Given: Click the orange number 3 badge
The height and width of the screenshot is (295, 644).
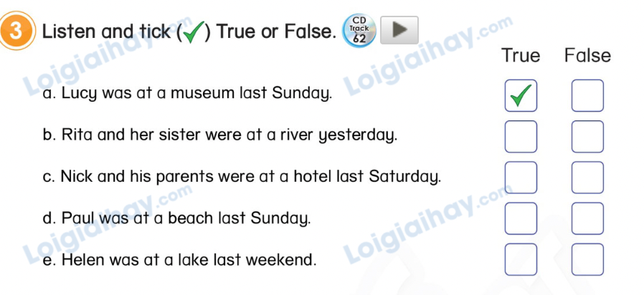Looking at the screenshot, I should click(15, 33).
